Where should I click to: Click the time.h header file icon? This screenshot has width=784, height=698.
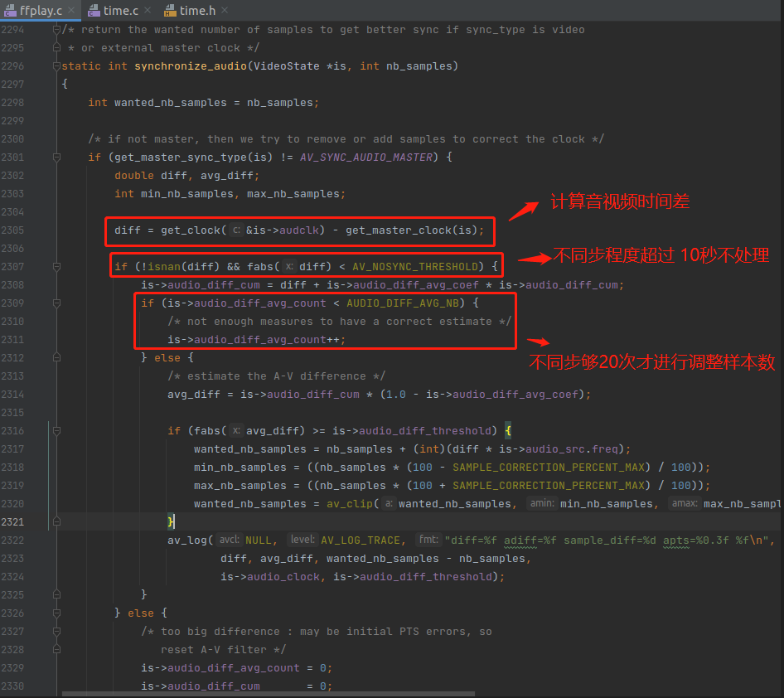(x=169, y=11)
